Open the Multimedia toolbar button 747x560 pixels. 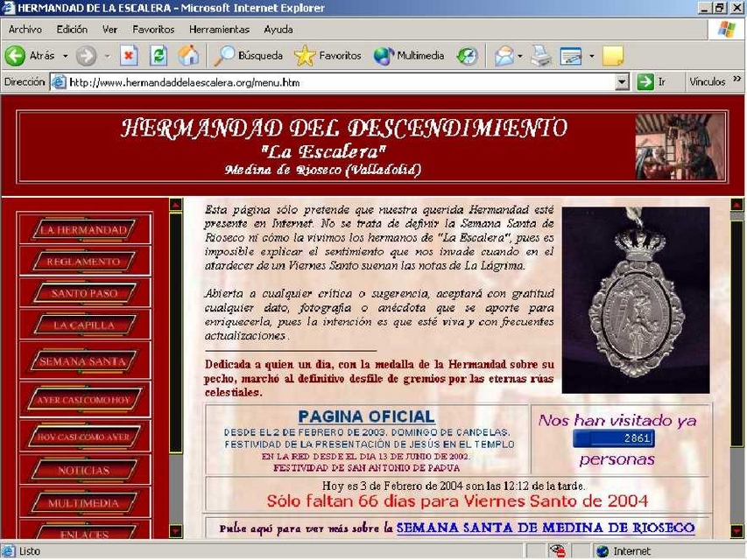[409, 56]
